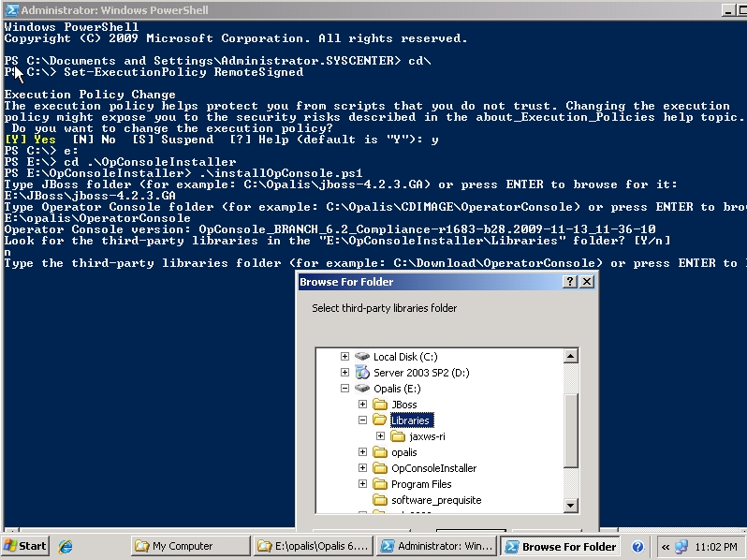Switch to My Computer taskbar window
This screenshot has width=747, height=560.
[190, 546]
